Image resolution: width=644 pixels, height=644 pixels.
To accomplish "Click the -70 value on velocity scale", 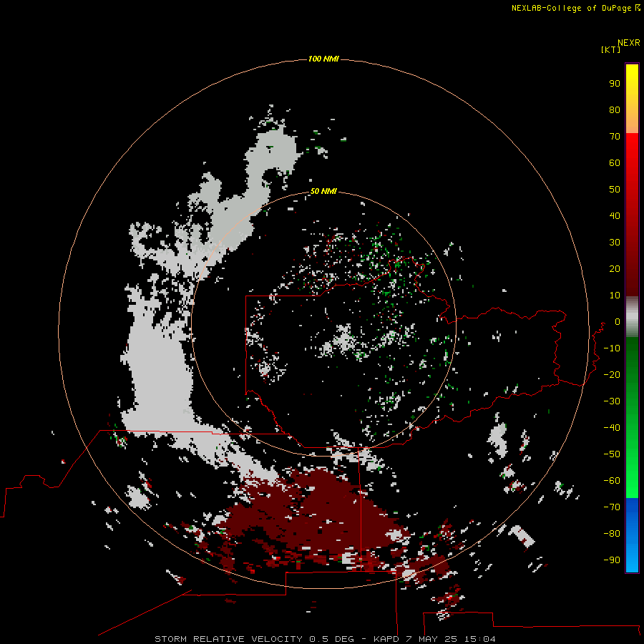I will [x=612, y=507].
